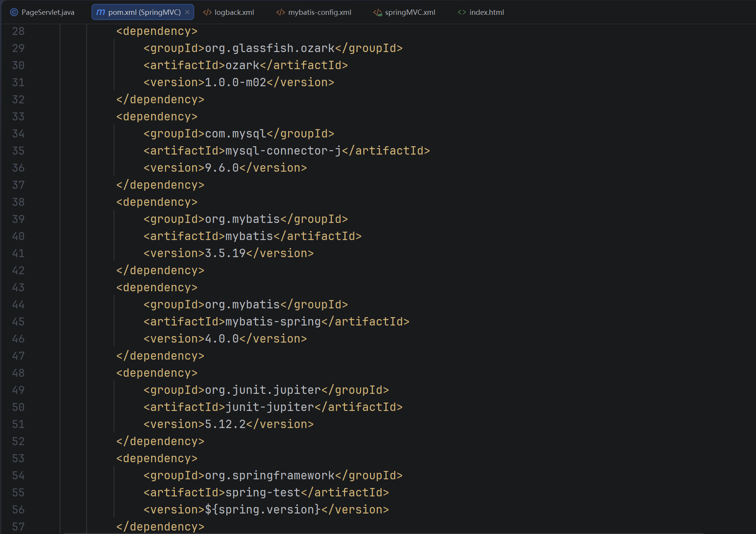Click the groupId org.junit.jupiter line
Image resolution: width=756 pixels, height=534 pixels.
click(x=266, y=390)
